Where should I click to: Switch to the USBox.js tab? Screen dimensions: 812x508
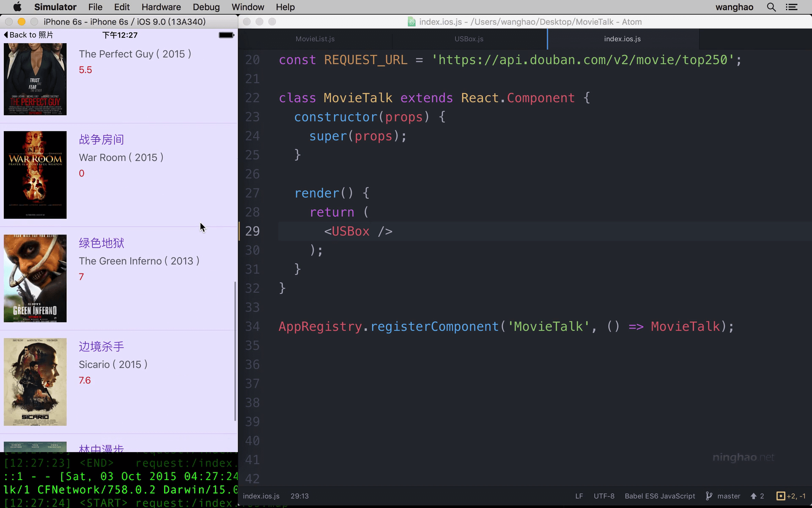coord(469,39)
